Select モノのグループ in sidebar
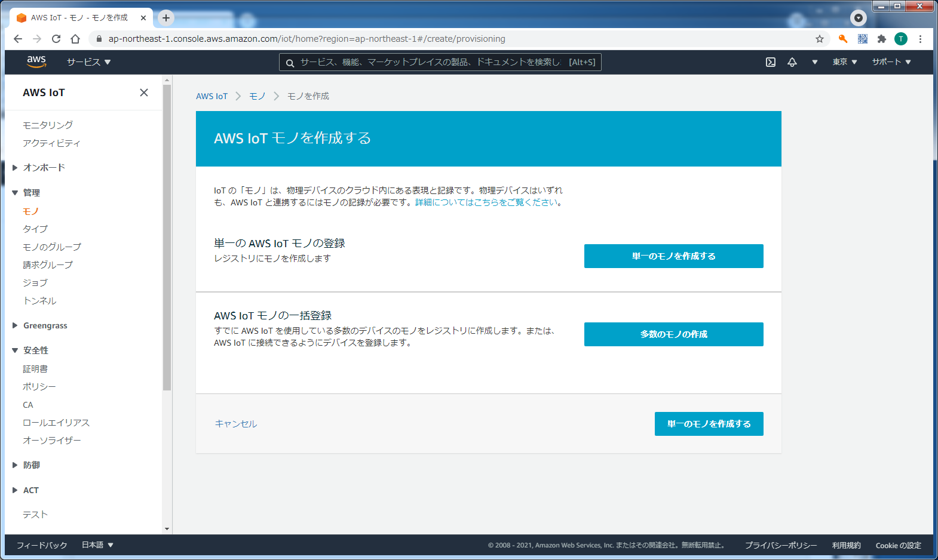The width and height of the screenshot is (938, 560). coord(52,247)
